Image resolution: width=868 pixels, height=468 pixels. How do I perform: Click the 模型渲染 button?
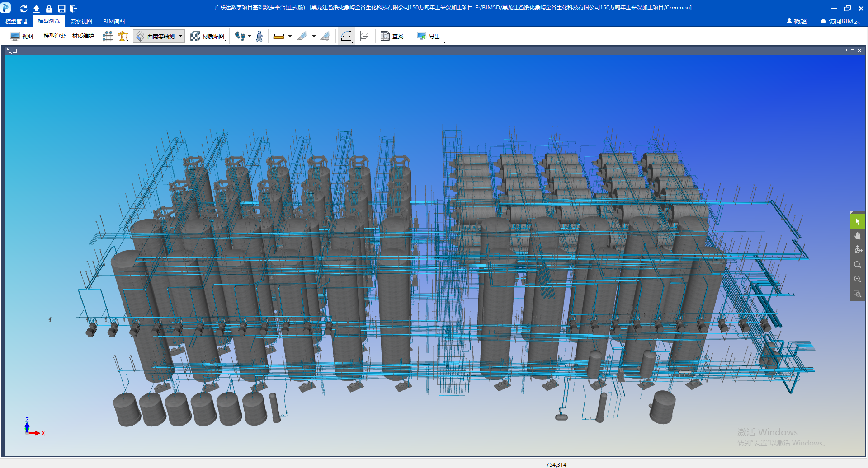click(x=55, y=36)
